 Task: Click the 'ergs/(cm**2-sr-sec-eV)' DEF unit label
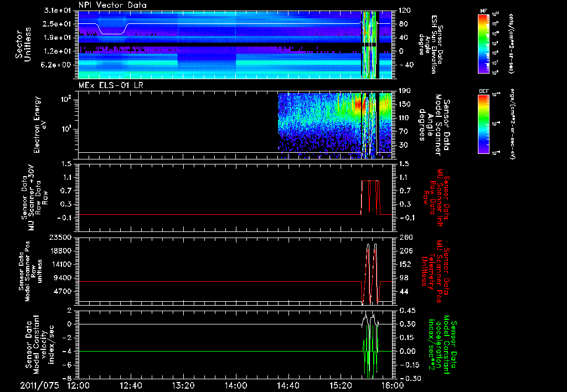pyautogui.click(x=512, y=124)
